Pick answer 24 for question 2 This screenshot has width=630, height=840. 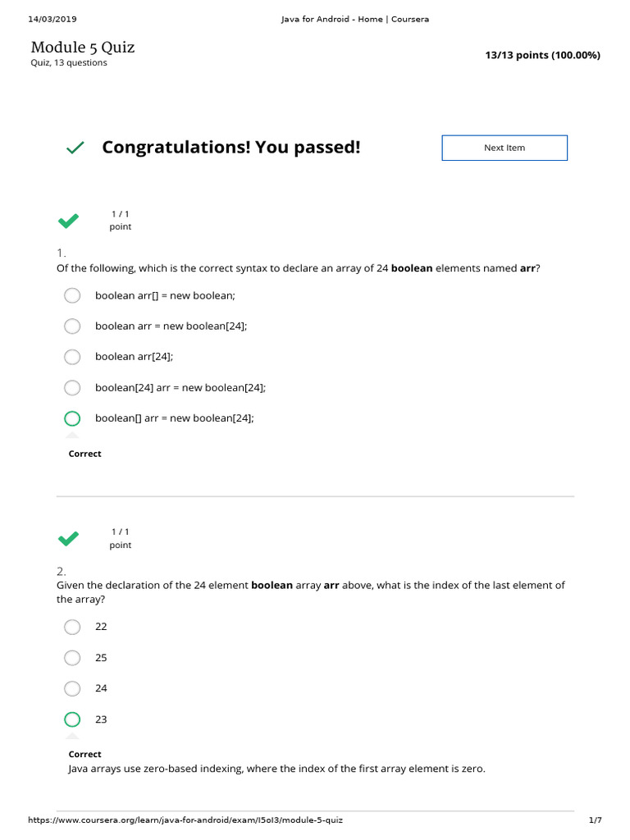[x=72, y=688]
